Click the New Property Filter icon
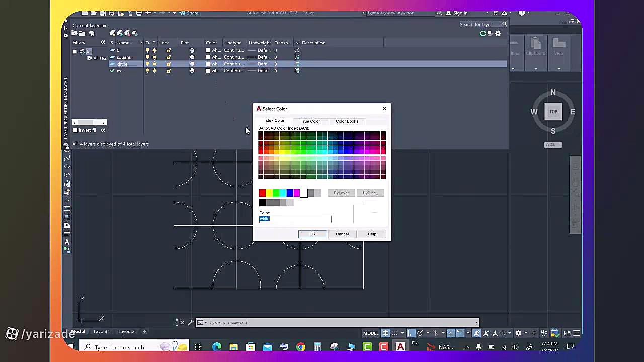Image resolution: width=644 pixels, height=362 pixels. tap(74, 33)
